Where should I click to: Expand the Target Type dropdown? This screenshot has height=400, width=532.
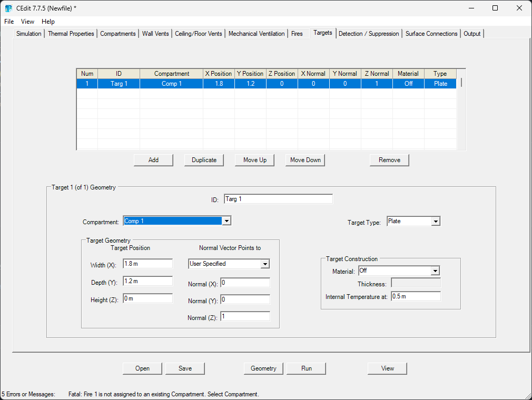point(435,222)
